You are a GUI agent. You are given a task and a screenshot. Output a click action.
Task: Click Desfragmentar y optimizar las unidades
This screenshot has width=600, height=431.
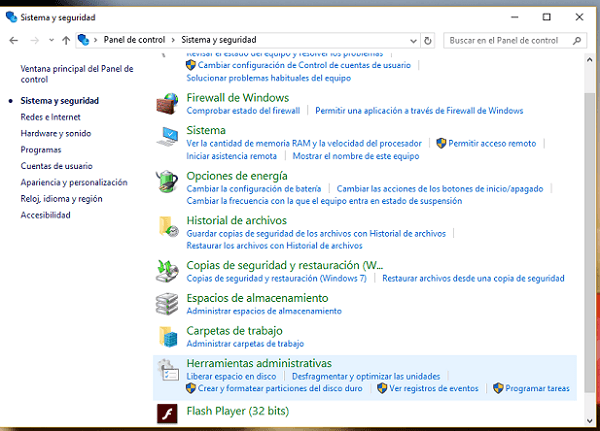pos(366,376)
